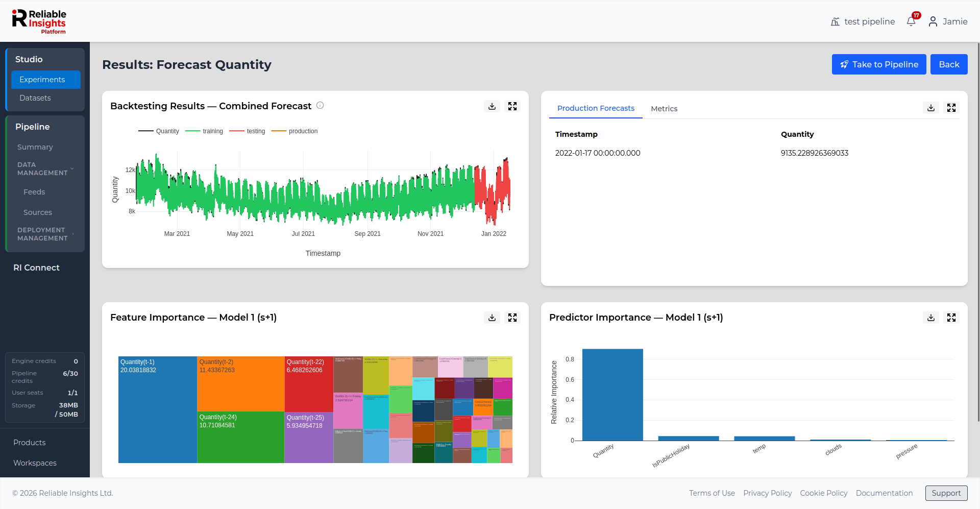Image resolution: width=980 pixels, height=509 pixels.
Task: Download the Production Forecasts table
Action: coord(931,108)
